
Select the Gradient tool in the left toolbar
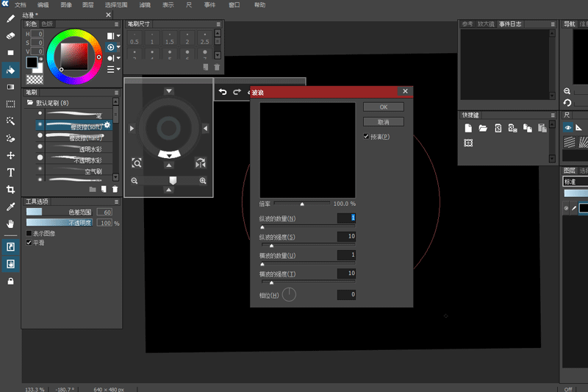tap(10, 87)
